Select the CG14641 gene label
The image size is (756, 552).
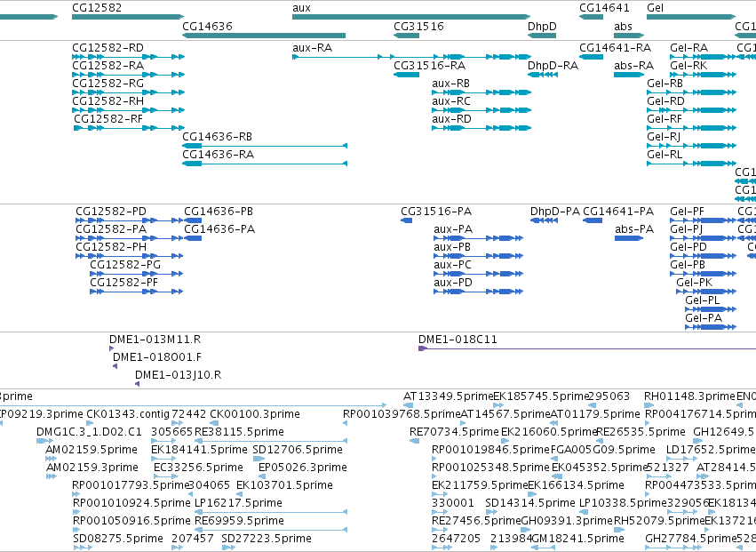click(604, 8)
